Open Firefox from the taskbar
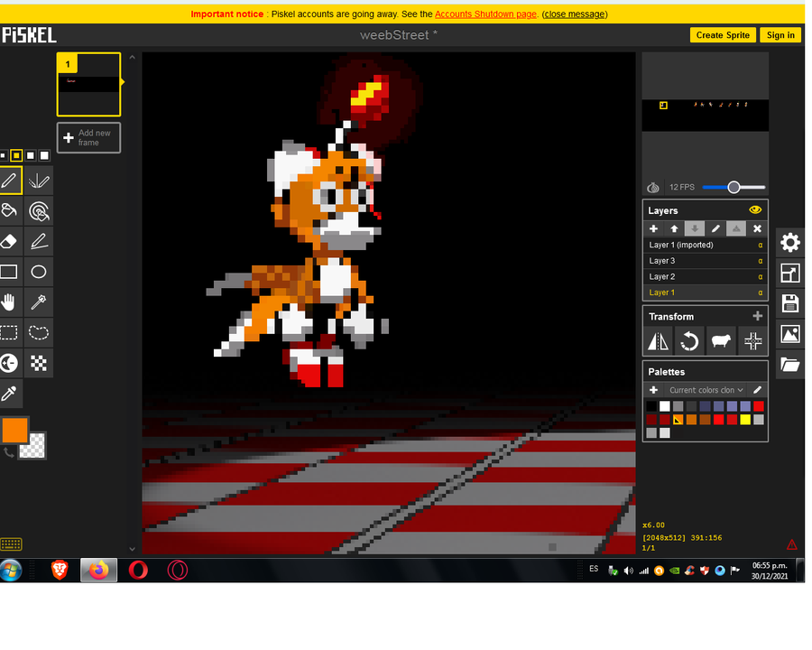Screen dimensions: 812x650 coord(98,571)
